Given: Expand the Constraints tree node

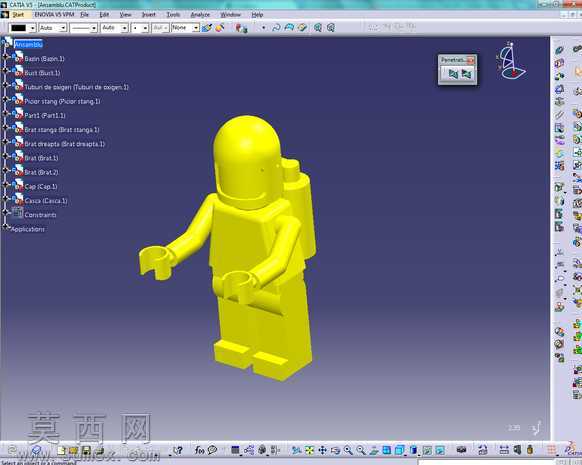Looking at the screenshot, I should (5, 212).
